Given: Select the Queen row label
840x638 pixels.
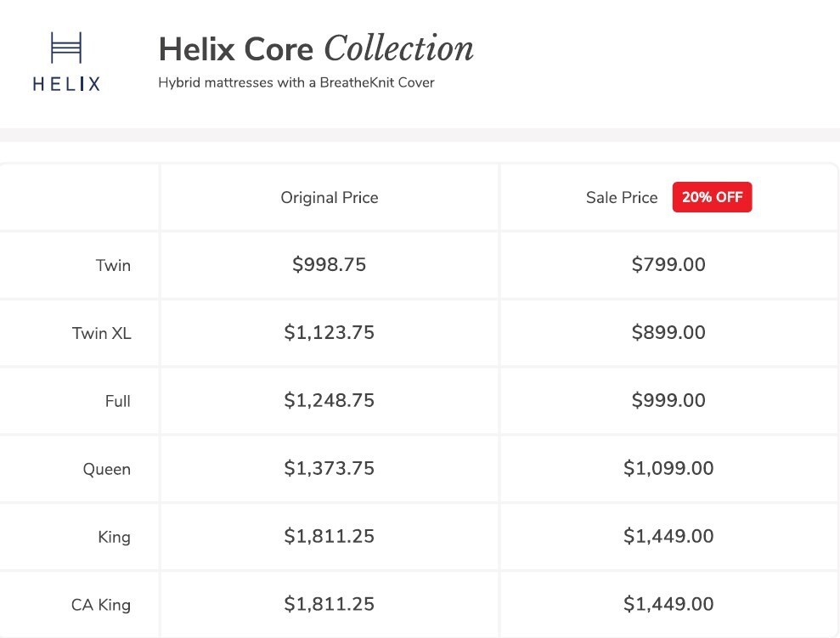Looking at the screenshot, I should 106,470.
